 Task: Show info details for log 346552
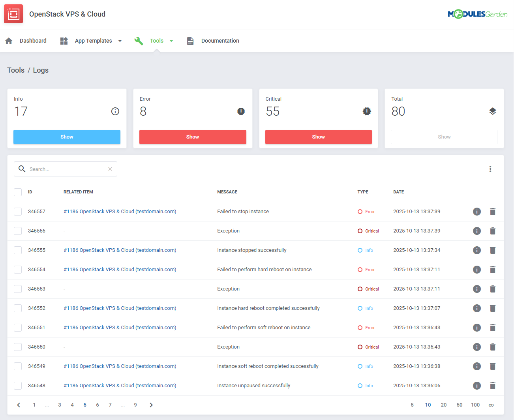(477, 308)
